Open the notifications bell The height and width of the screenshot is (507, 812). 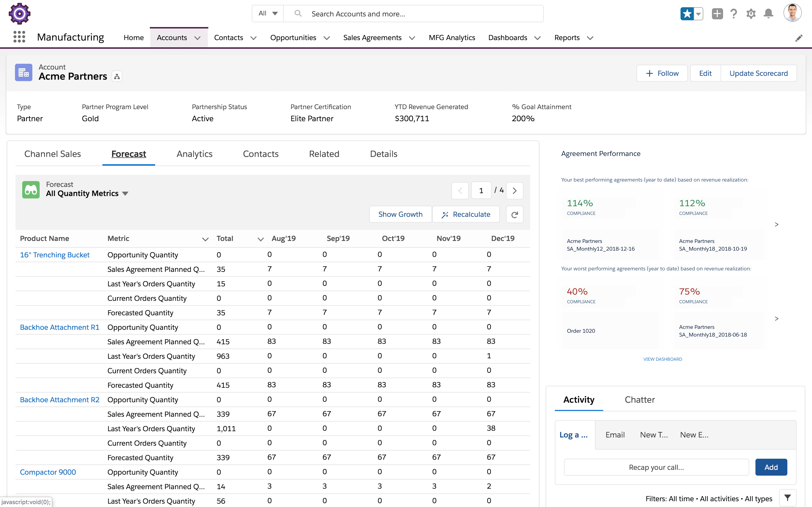coord(768,14)
